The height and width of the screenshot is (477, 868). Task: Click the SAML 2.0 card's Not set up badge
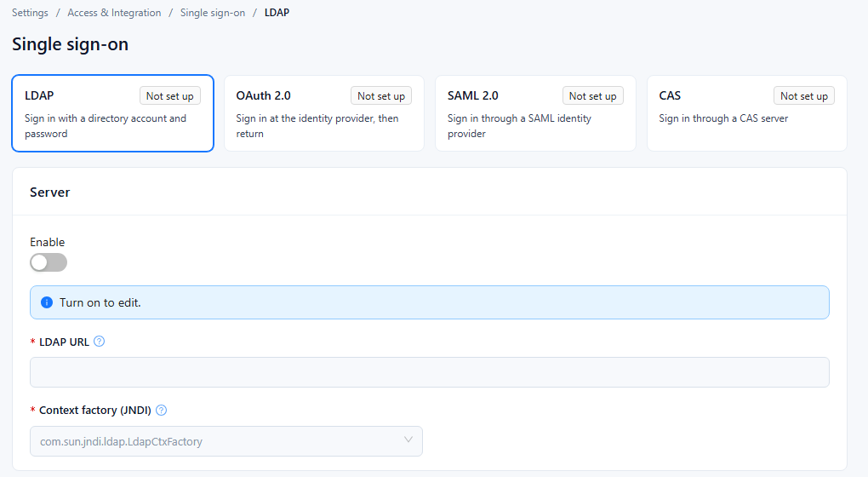click(593, 96)
